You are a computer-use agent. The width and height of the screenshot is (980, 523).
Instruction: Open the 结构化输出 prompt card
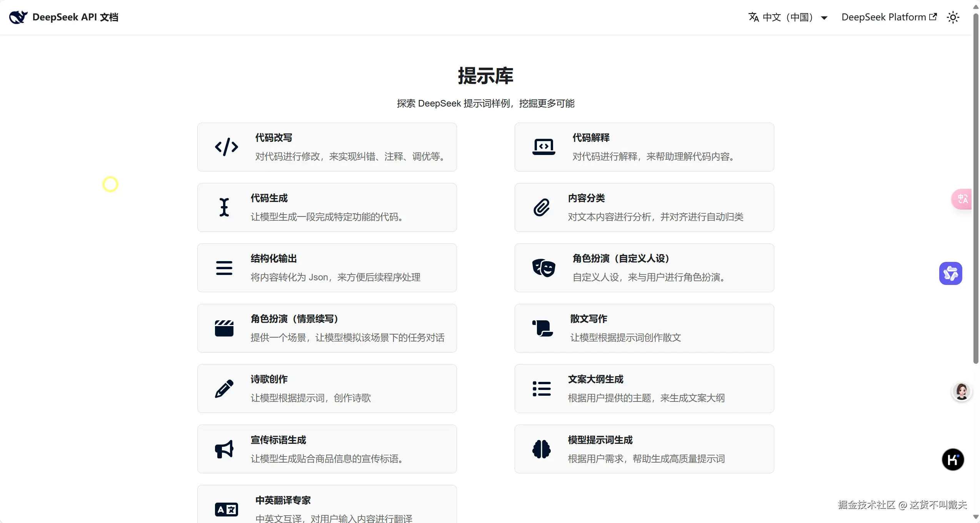327,268
